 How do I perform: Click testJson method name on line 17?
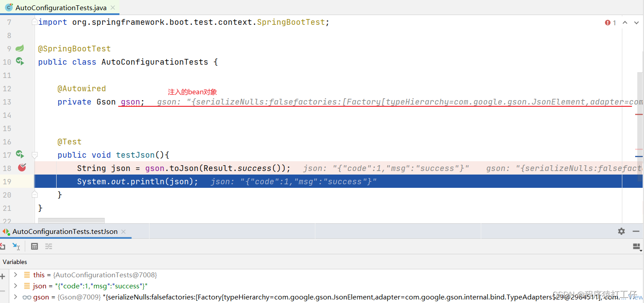tap(135, 155)
